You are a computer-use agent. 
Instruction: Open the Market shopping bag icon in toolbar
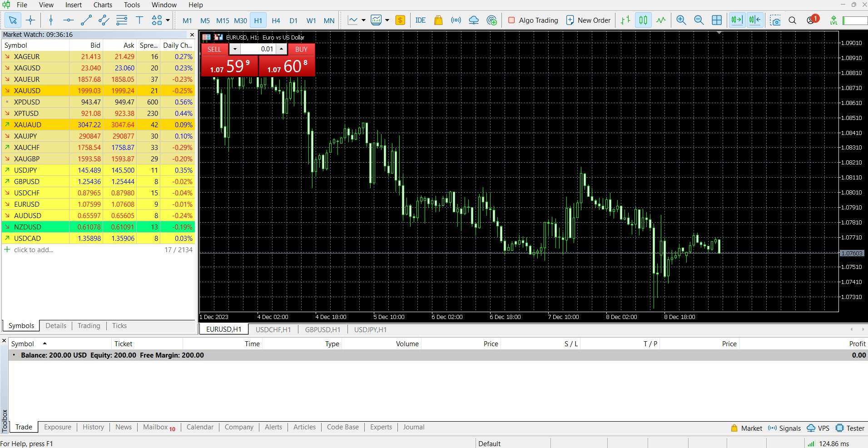pos(438,20)
